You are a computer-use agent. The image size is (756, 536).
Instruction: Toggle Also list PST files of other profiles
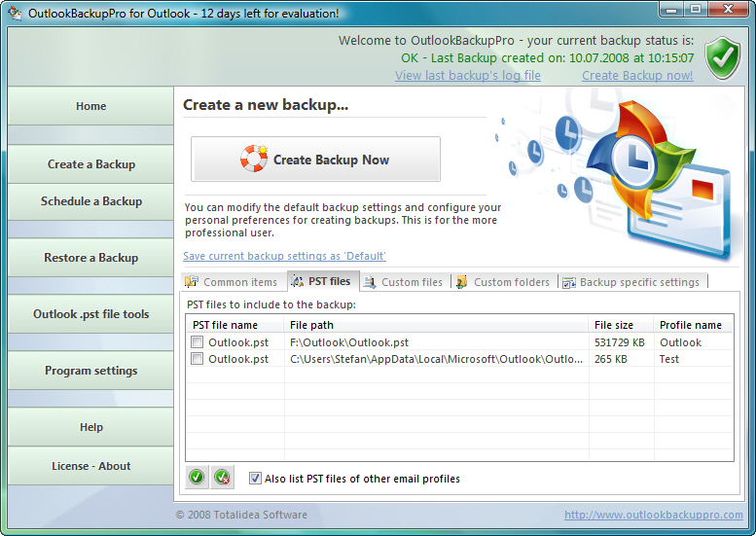255,479
